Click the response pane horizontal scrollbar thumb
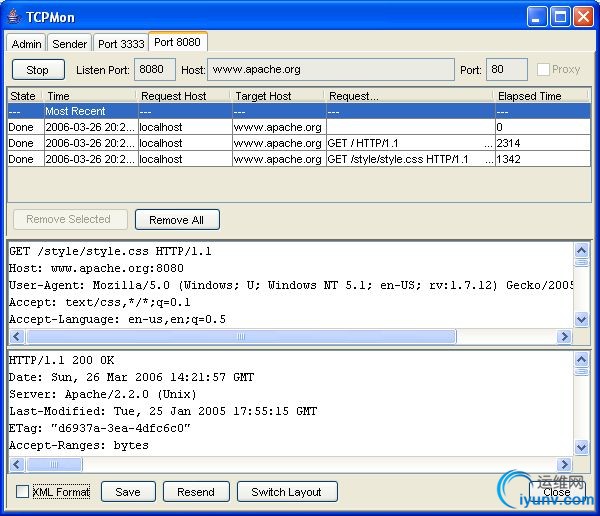 [x=54, y=464]
